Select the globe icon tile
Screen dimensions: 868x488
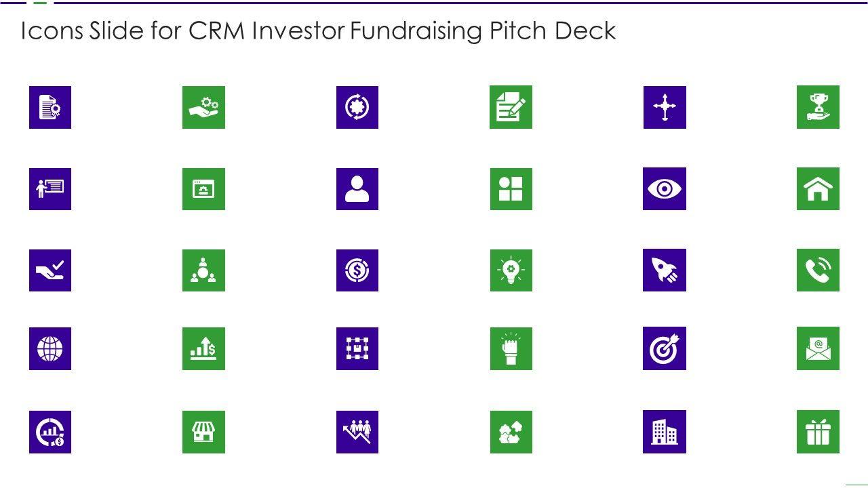coord(50,349)
